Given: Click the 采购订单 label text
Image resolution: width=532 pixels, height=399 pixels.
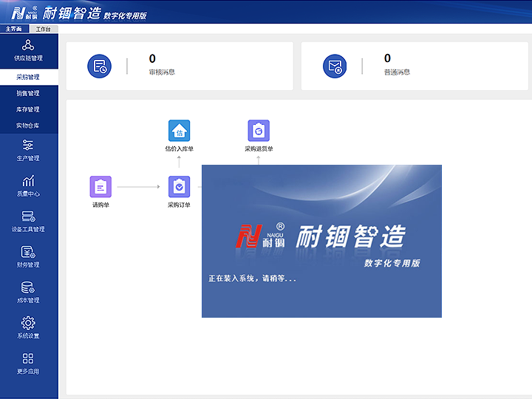Looking at the screenshot, I should (x=179, y=205).
